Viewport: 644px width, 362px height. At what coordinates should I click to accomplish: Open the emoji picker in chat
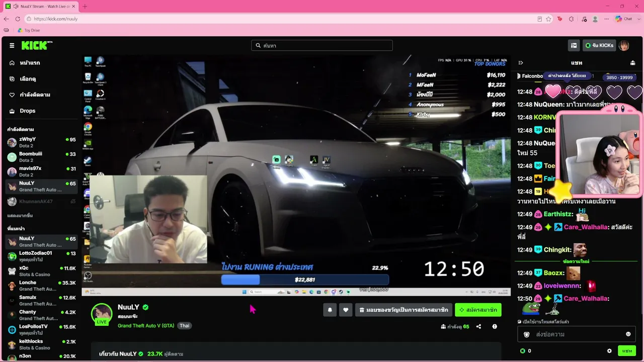pyautogui.click(x=628, y=334)
